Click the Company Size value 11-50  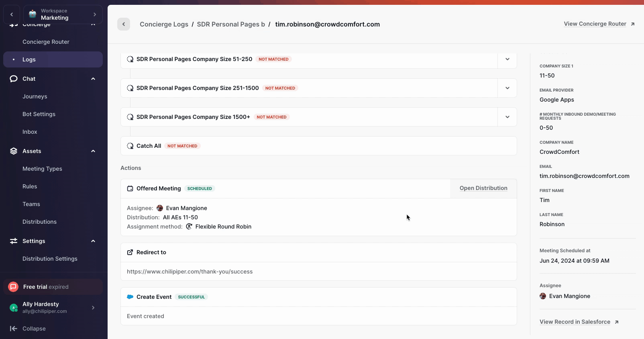[547, 76]
